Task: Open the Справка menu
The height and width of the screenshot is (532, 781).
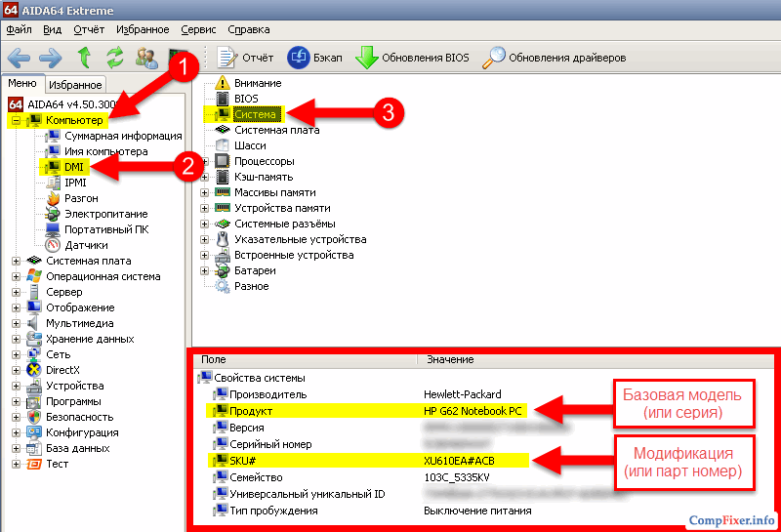Action: coord(249,29)
